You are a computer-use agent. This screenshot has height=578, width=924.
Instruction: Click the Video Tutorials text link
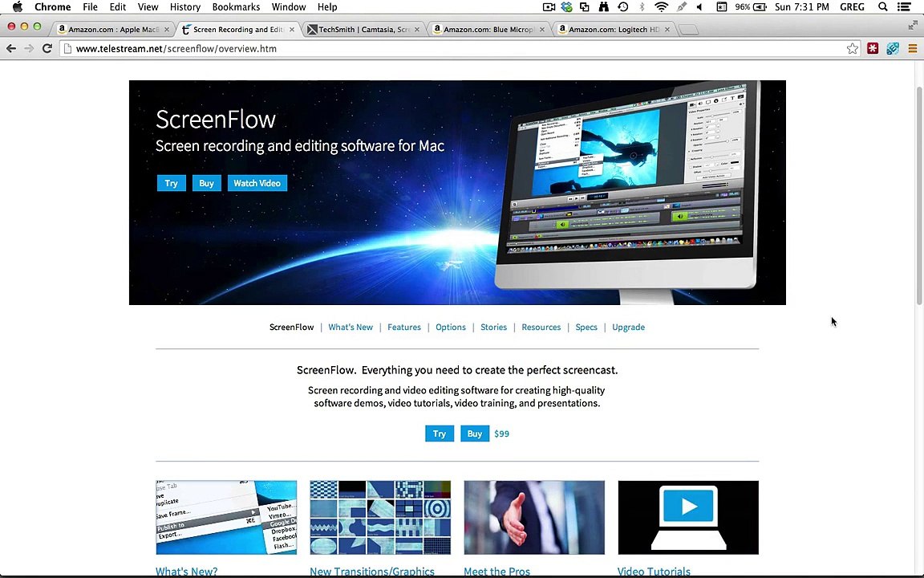[654, 571]
